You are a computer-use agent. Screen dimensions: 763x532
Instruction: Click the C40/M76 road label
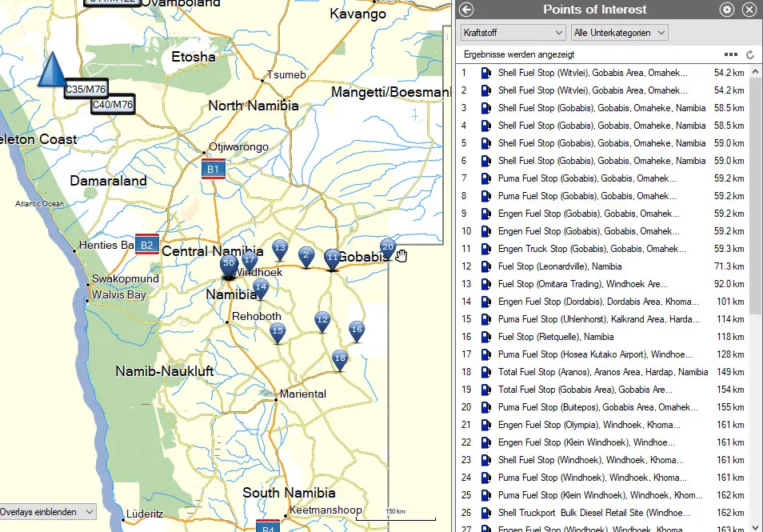point(113,105)
